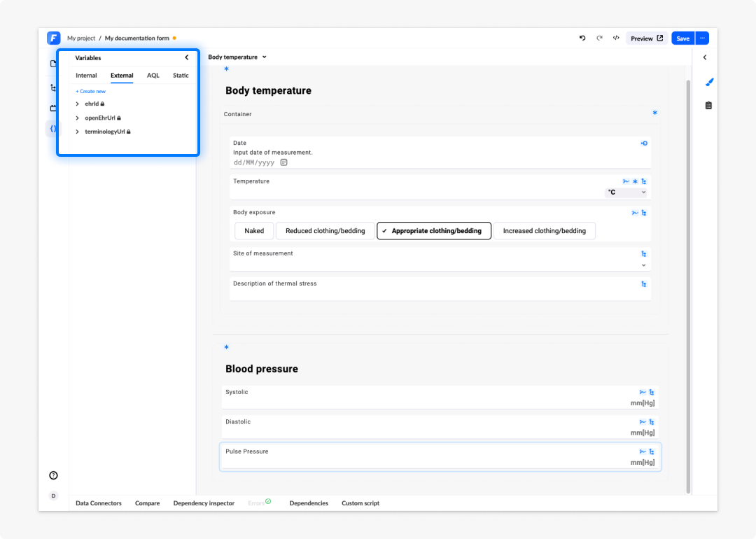Collapse the right sidebar with chevron
Viewport: 756px width, 539px height.
click(705, 57)
